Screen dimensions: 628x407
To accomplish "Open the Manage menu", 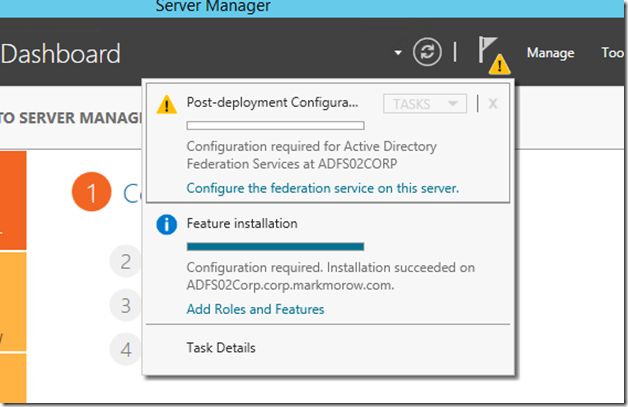I will (550, 53).
